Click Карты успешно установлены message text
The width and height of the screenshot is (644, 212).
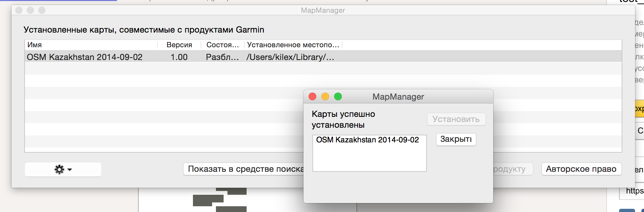343,119
